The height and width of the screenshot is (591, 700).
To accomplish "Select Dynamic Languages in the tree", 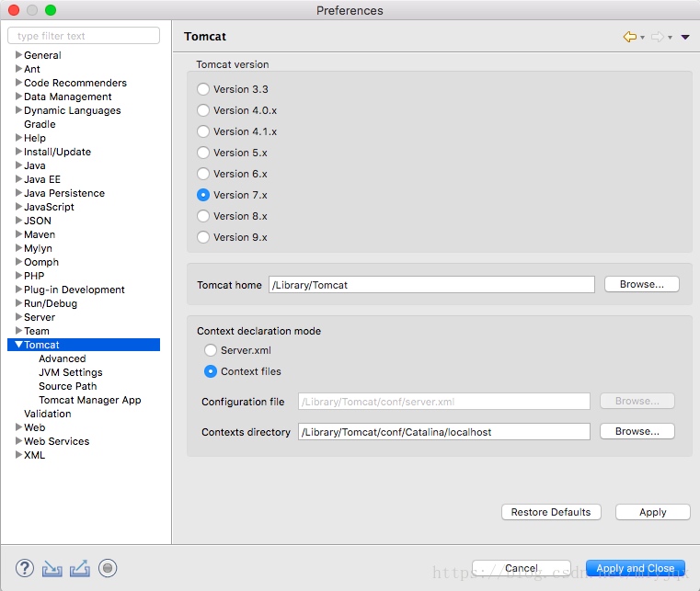I will click(73, 110).
